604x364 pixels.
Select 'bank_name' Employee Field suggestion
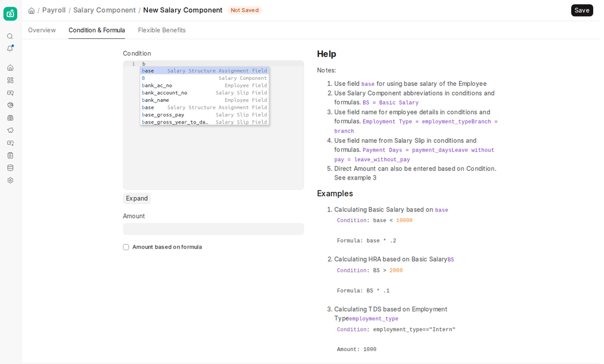(204, 100)
